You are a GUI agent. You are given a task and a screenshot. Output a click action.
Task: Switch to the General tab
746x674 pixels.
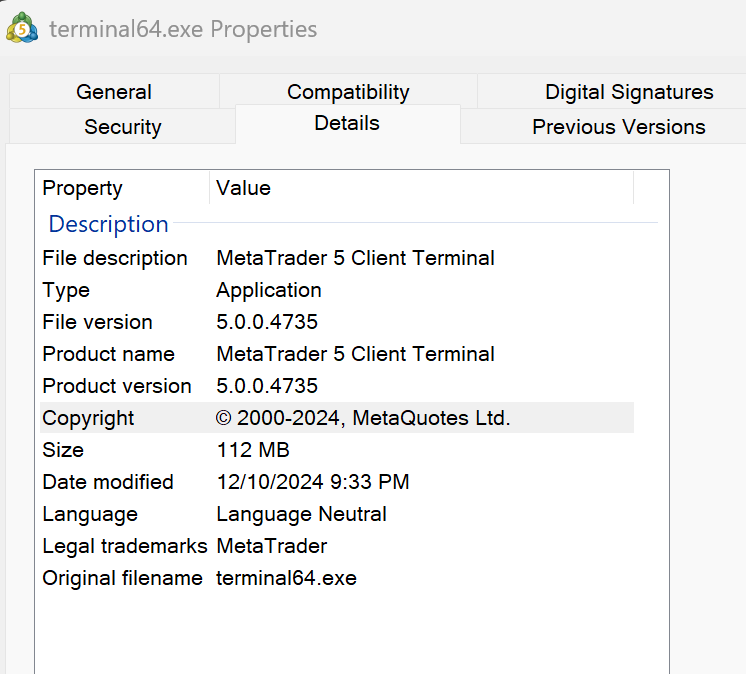click(114, 92)
